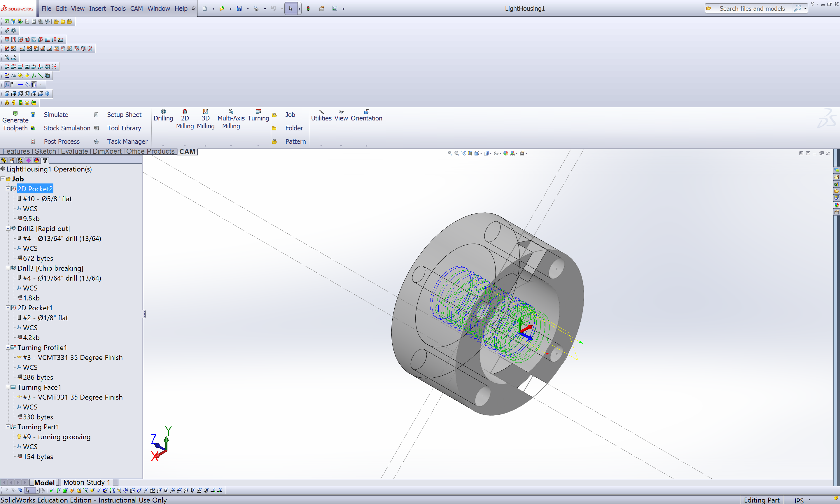This screenshot has width=840, height=504.
Task: Open the Insert menu
Action: pyautogui.click(x=97, y=8)
